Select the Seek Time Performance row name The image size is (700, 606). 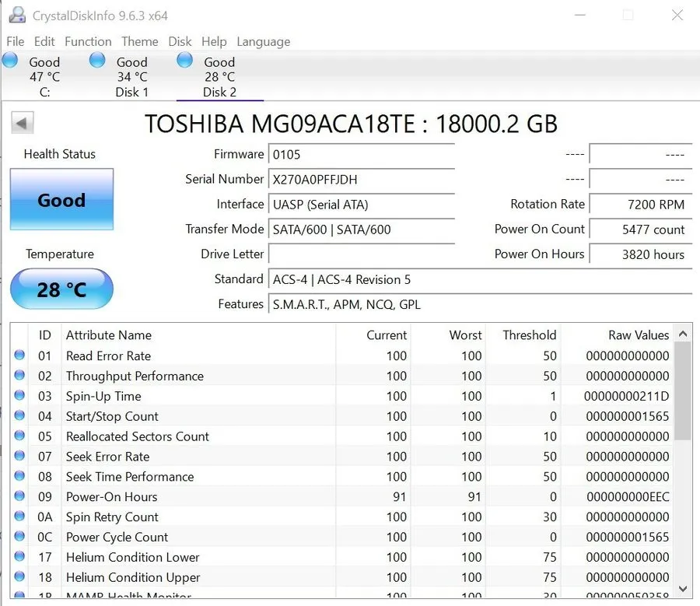(x=130, y=477)
